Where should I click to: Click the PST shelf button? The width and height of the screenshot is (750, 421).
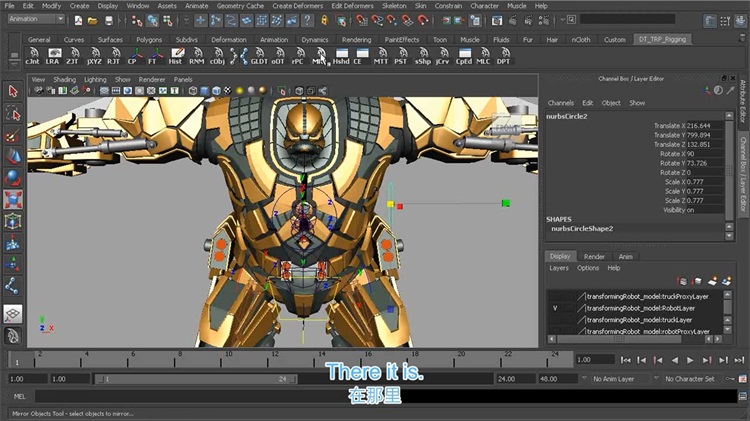[x=401, y=56]
